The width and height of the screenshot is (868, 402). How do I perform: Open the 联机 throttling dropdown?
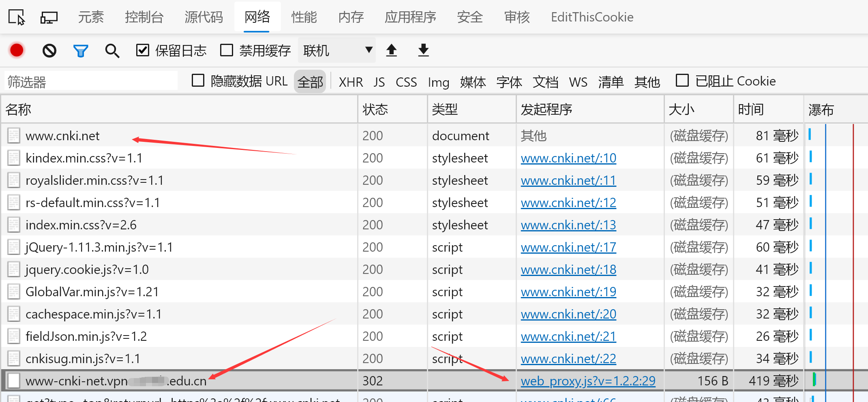[337, 50]
